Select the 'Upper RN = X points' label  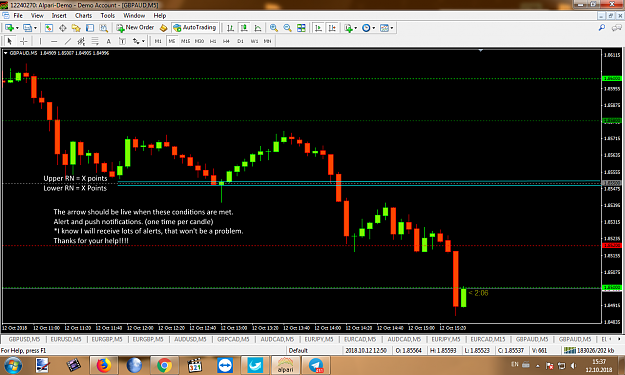tap(75, 178)
